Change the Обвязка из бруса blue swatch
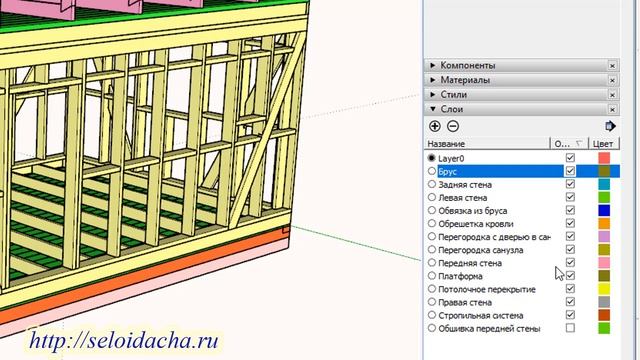The width and height of the screenshot is (640, 360). coord(604,210)
